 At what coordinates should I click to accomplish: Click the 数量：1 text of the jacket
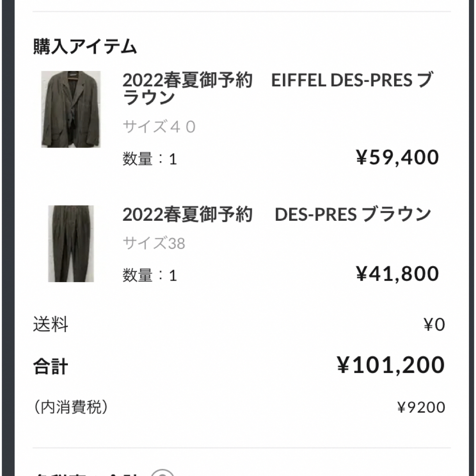tap(150, 159)
